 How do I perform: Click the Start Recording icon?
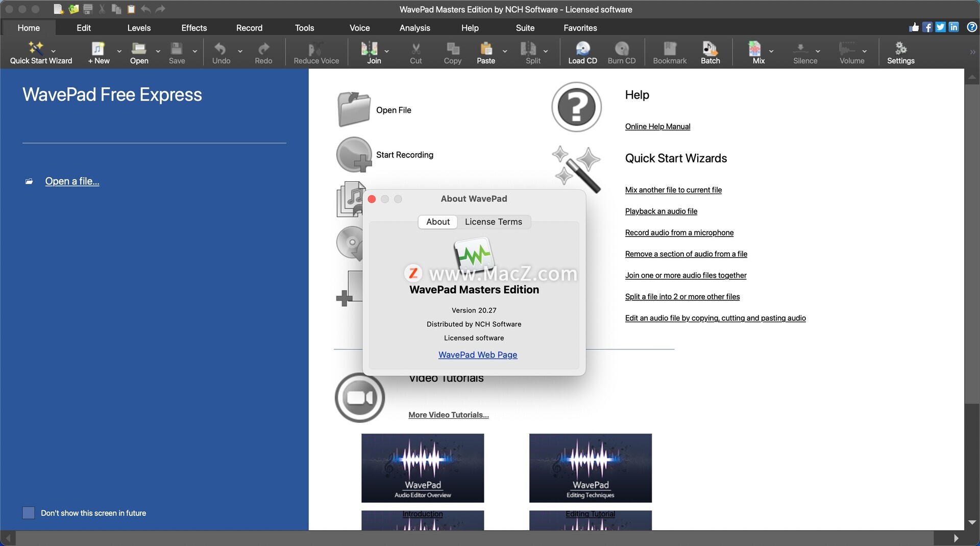[354, 155]
